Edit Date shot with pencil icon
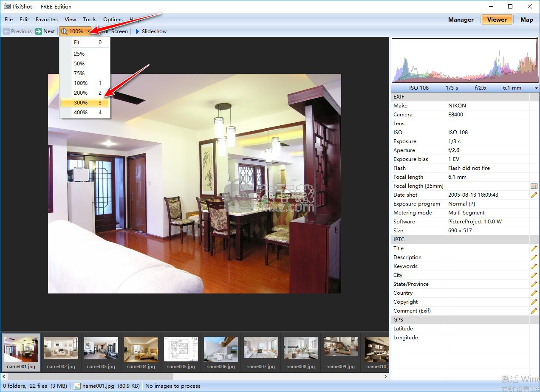 click(x=534, y=195)
